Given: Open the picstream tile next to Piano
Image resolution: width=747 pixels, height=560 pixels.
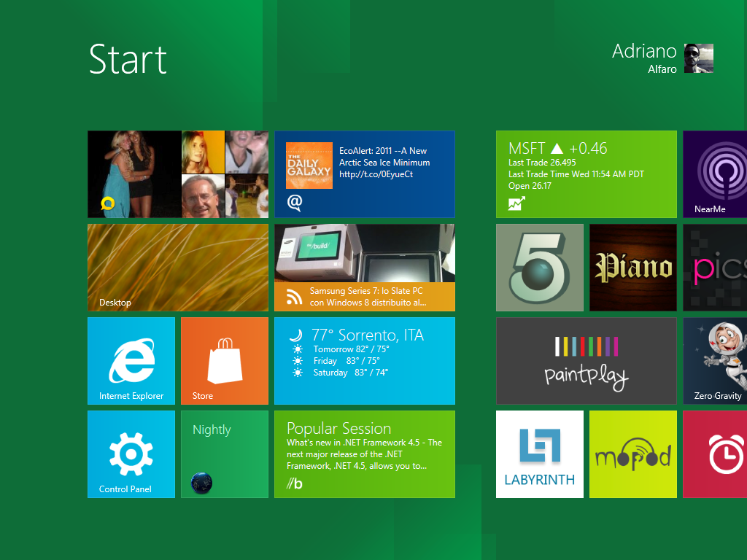Looking at the screenshot, I should click(715, 268).
